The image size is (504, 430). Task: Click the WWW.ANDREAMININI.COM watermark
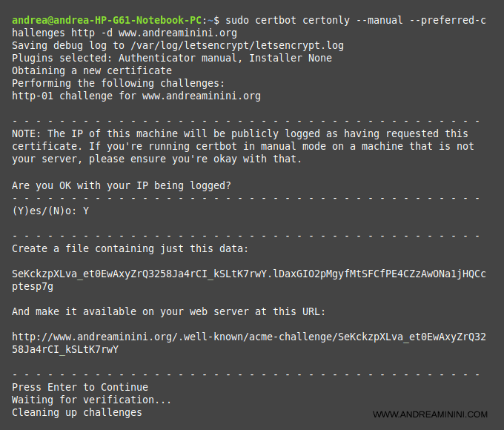click(x=430, y=414)
